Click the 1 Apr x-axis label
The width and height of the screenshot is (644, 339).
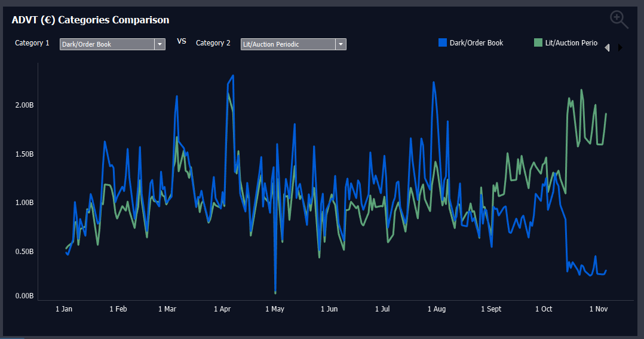(222, 309)
